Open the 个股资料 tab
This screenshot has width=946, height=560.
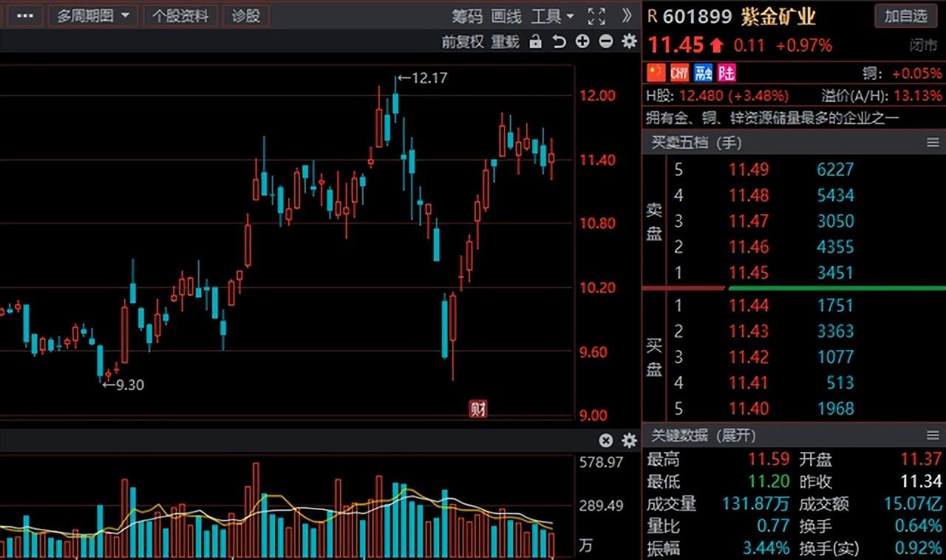click(x=181, y=16)
